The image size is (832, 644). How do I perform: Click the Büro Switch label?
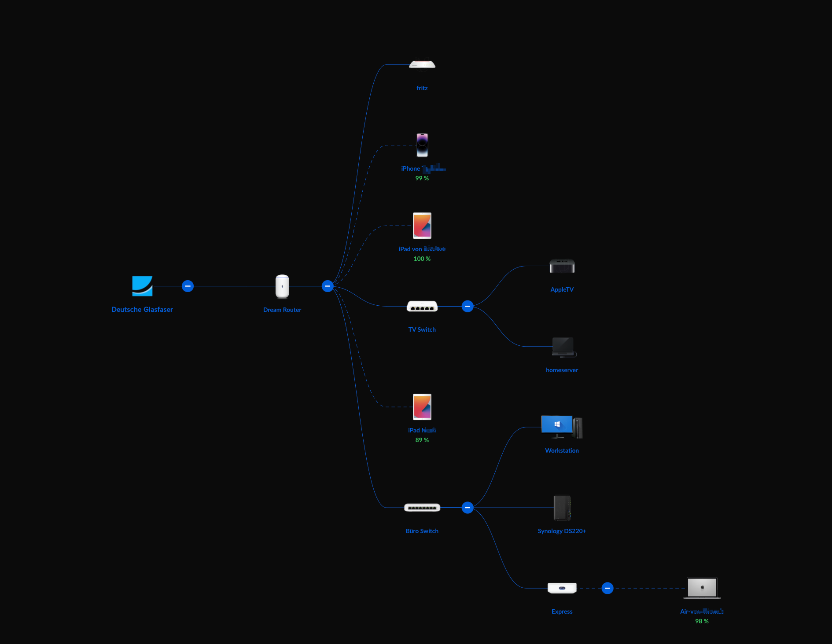pyautogui.click(x=422, y=531)
